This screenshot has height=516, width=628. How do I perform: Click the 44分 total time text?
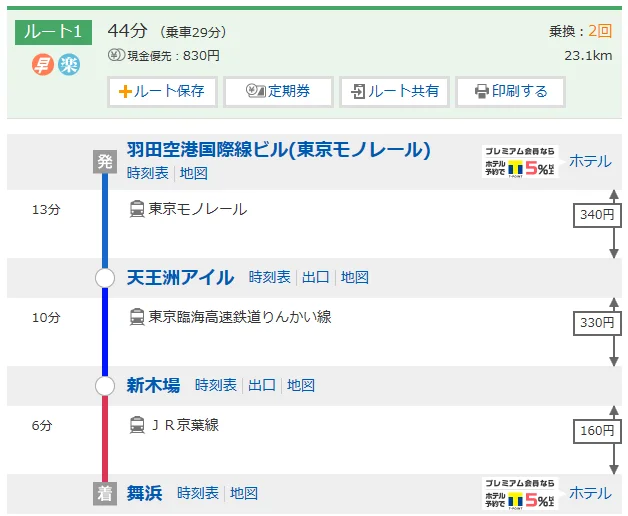coord(128,31)
